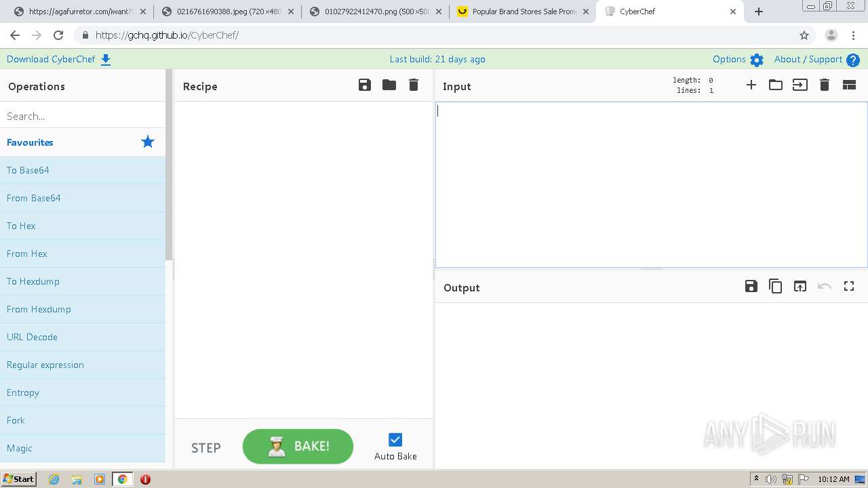Viewport: 868px width, 488px height.
Task: Save output to file
Action: click(751, 286)
